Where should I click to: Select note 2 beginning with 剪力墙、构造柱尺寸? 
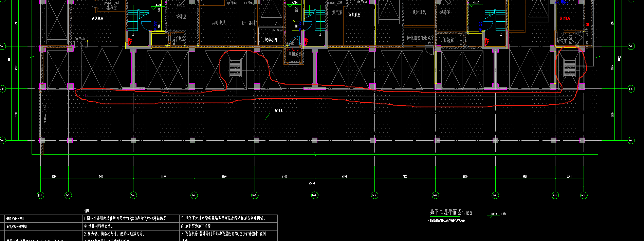[x=114, y=234]
